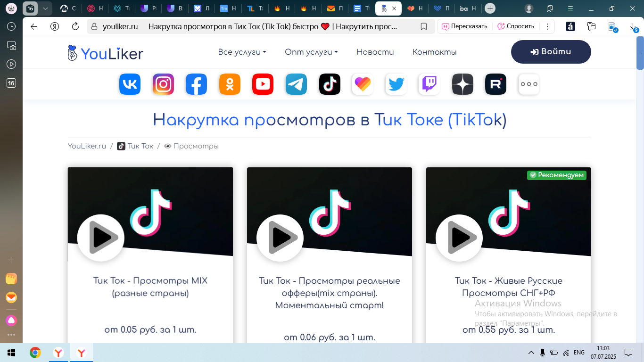Open the Twitch services icon
Image resolution: width=644 pixels, height=362 pixels.
click(x=429, y=84)
